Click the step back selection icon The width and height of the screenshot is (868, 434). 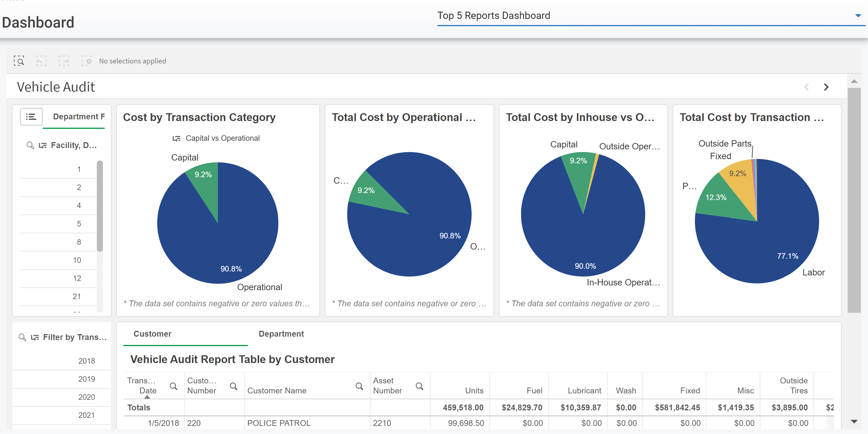41,61
